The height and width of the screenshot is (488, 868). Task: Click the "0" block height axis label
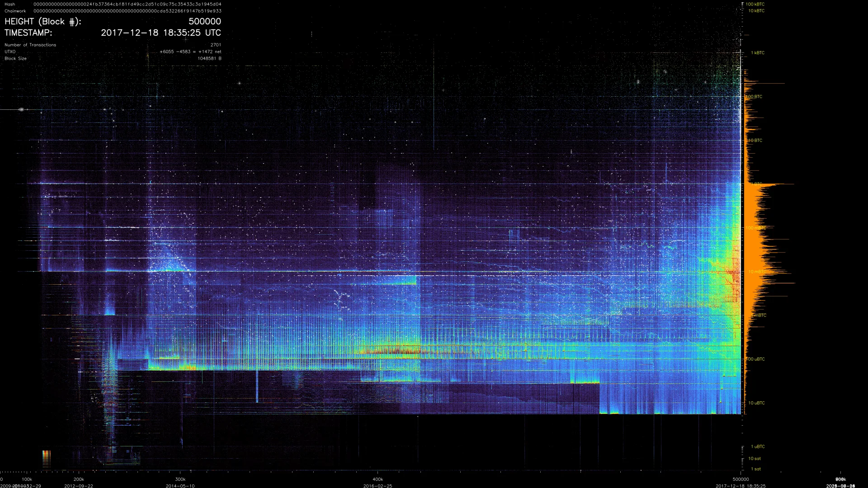1,479
